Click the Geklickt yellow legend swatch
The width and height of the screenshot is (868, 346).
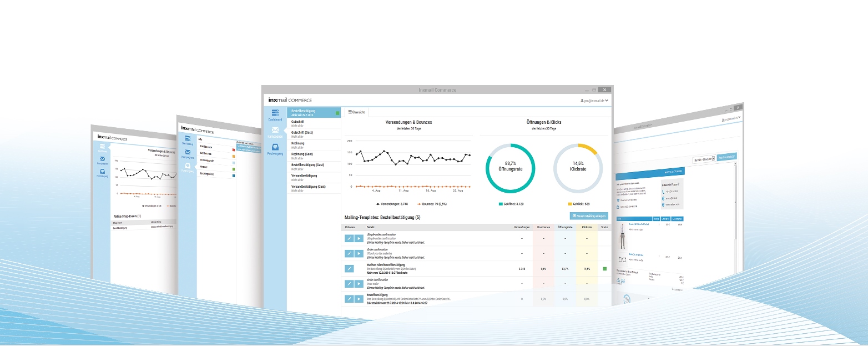point(569,204)
